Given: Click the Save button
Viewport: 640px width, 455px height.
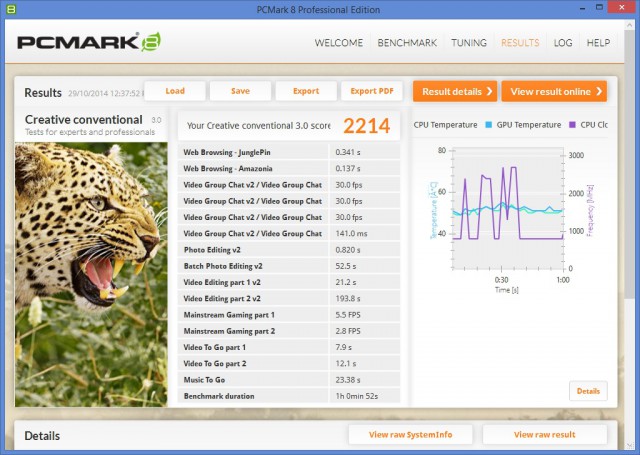Looking at the screenshot, I should click(240, 91).
